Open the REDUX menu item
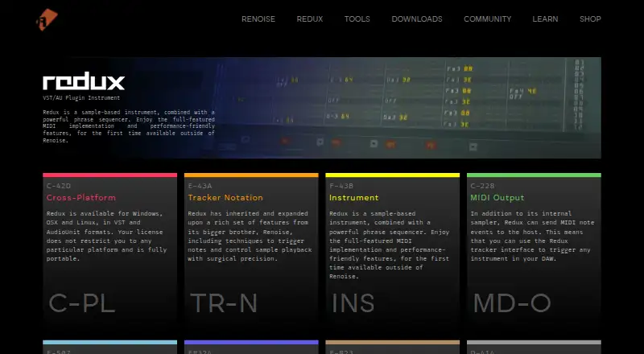This screenshot has height=354, width=644. 310,19
